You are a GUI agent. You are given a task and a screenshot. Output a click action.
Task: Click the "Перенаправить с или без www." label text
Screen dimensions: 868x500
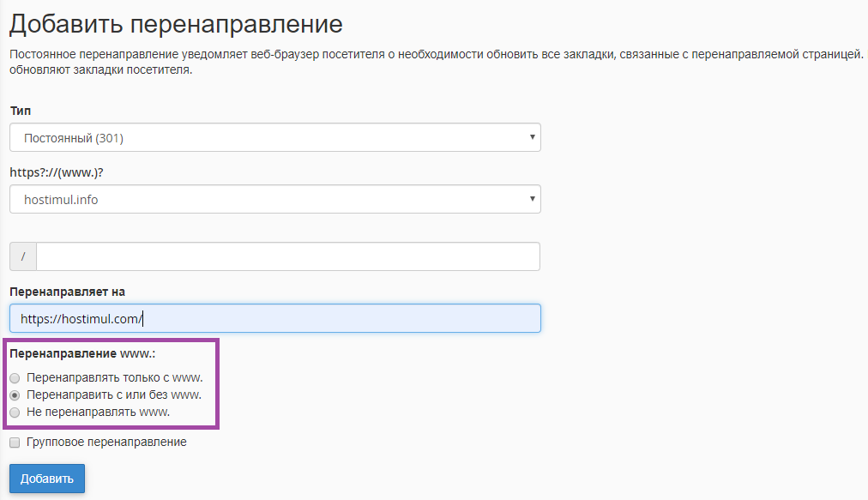[114, 395]
